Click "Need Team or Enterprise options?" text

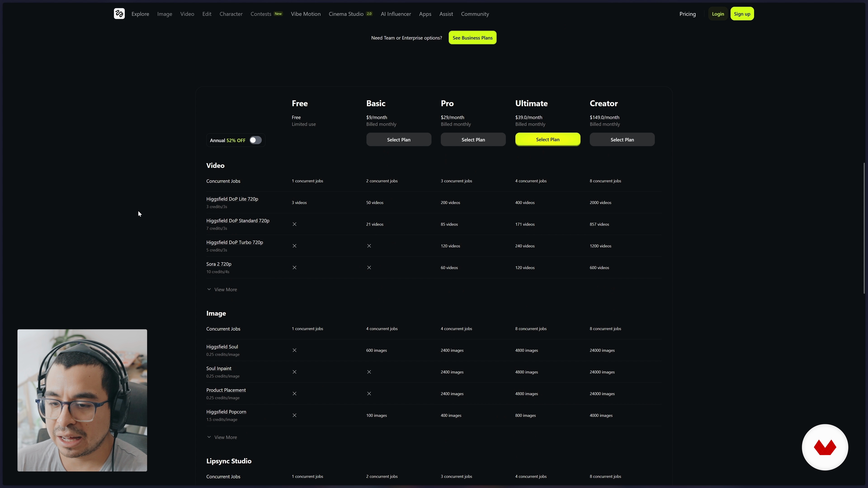pos(407,38)
